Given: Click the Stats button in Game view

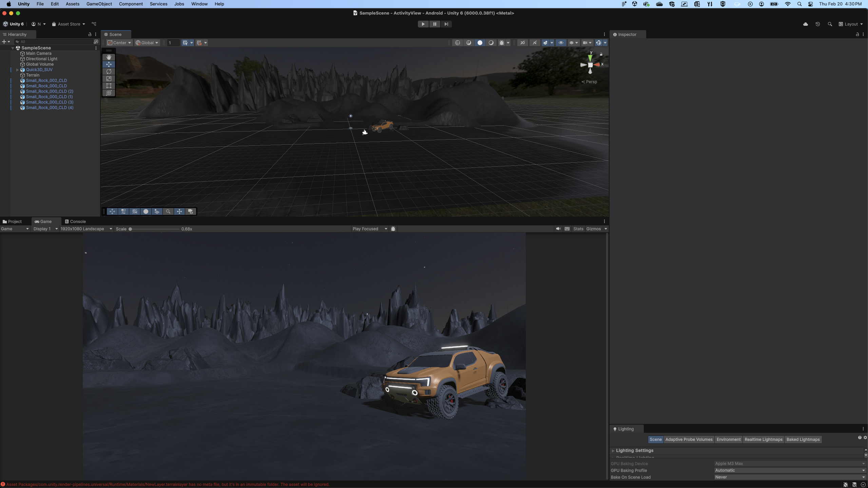Looking at the screenshot, I should pyautogui.click(x=578, y=229).
